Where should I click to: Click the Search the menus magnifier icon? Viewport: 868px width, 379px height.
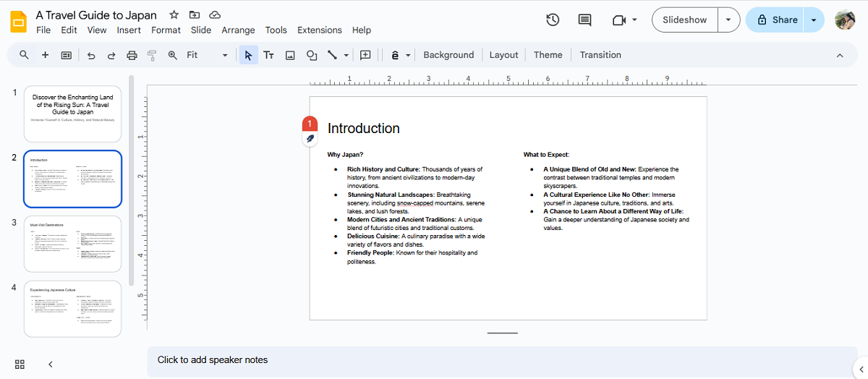(x=24, y=55)
